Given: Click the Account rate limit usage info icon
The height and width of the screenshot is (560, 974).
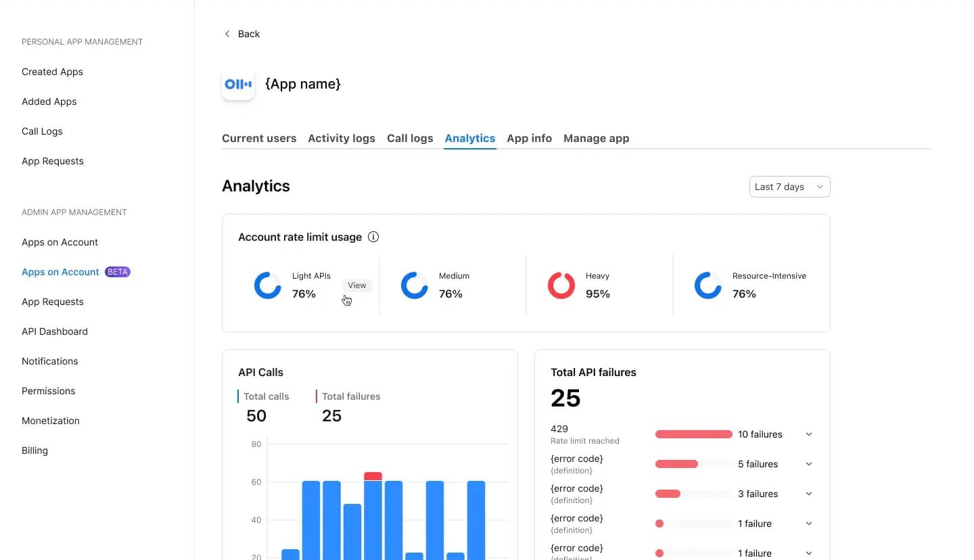Looking at the screenshot, I should (373, 237).
